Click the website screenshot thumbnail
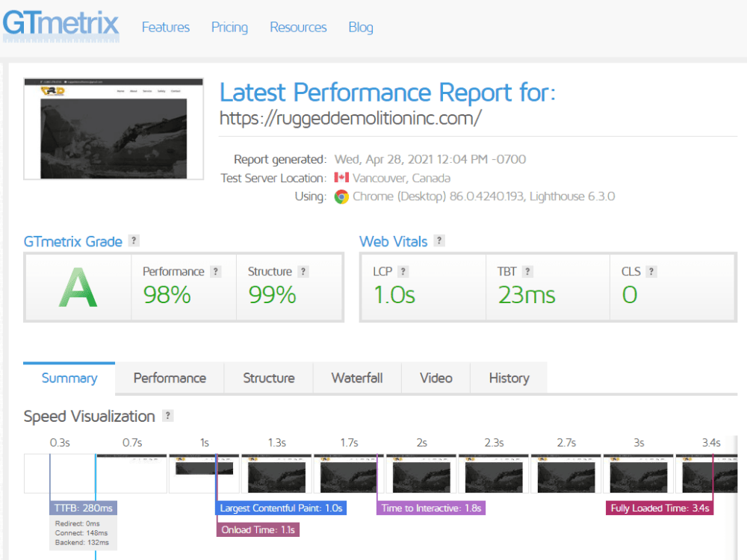Image resolution: width=747 pixels, height=560 pixels. point(114,129)
